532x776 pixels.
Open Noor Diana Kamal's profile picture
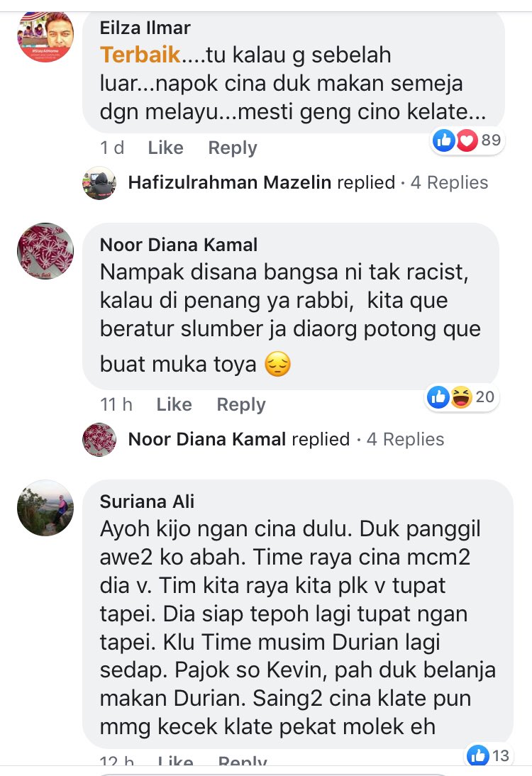click(45, 251)
